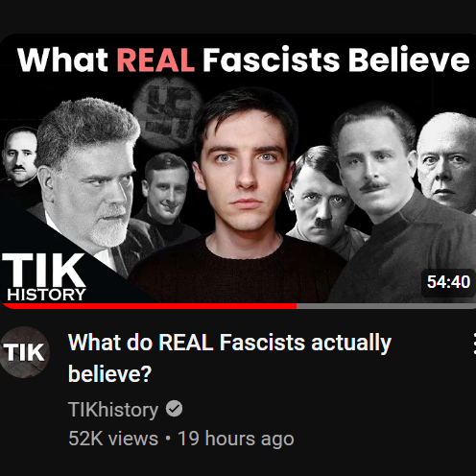Click the faded circular emblem in thumbnail
Image resolution: width=476 pixels, height=476 pixels.
(x=167, y=112)
